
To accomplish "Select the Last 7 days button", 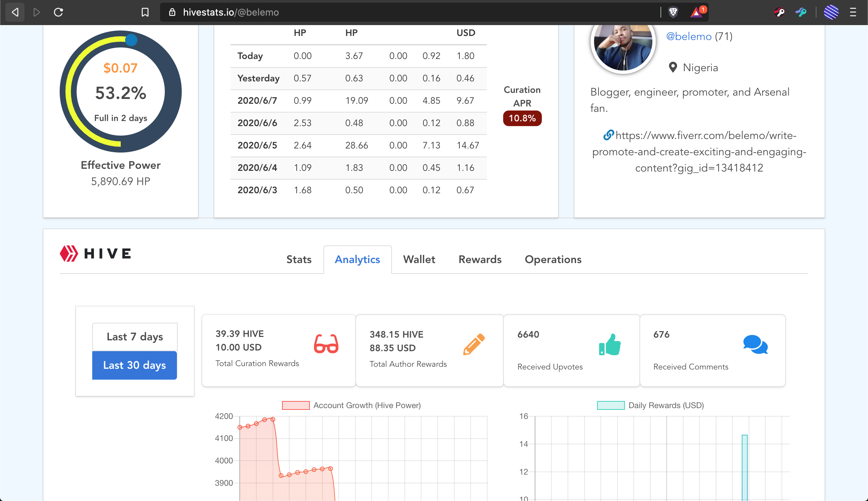I will 135,337.
